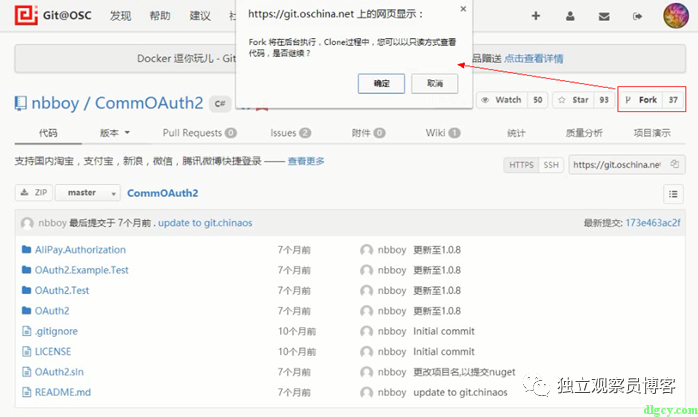Open the round user avatar

pyautogui.click(x=676, y=16)
